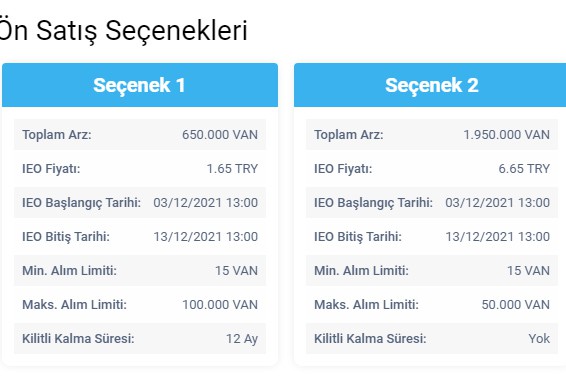
Task: Click the 50.000 VAN maximum limit value
Action: click(515, 304)
